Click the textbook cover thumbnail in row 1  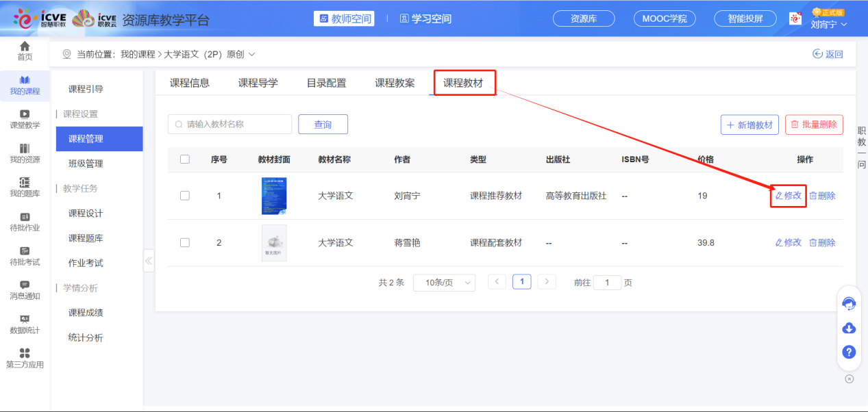(274, 195)
